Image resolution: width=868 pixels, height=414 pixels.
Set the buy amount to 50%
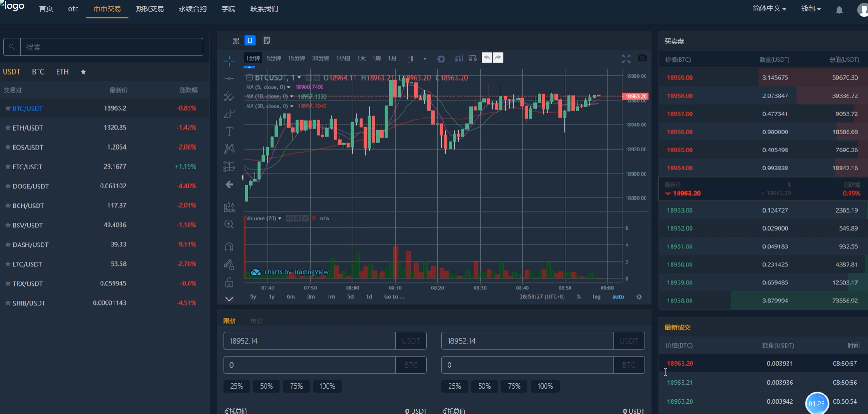point(266,386)
